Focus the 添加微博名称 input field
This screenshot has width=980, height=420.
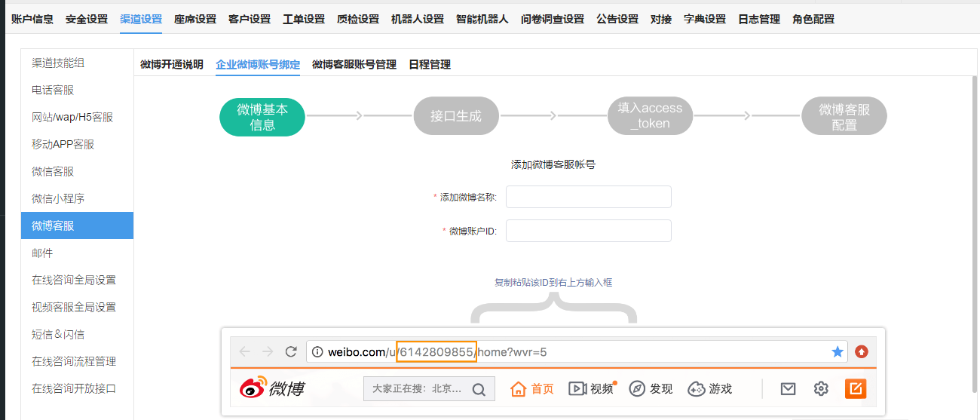589,197
